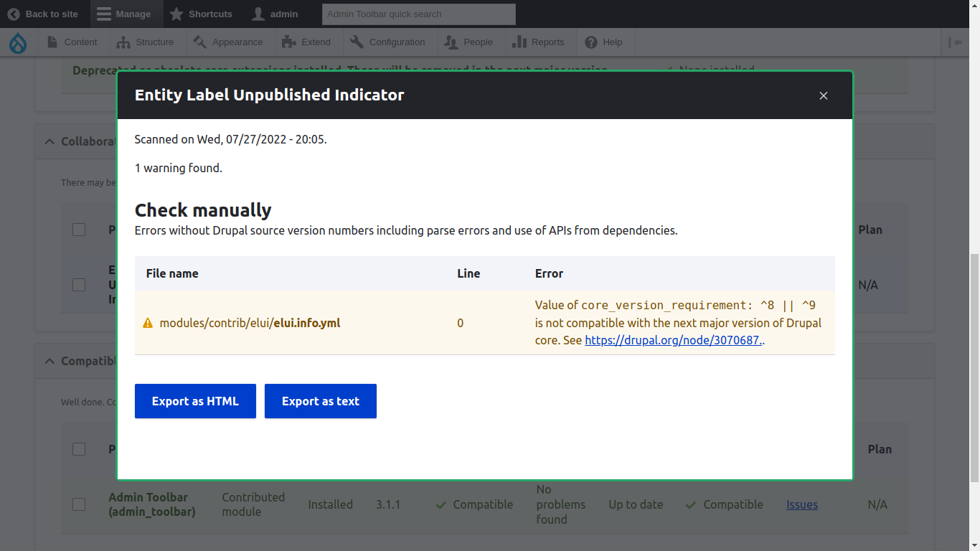Select the People icon
The image size is (980, 551).
[x=451, y=42]
